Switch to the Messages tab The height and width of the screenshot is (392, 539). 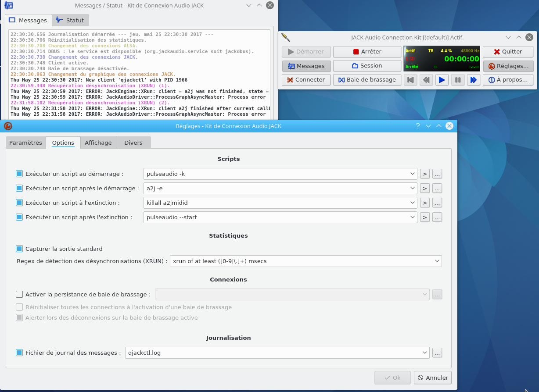click(28, 20)
